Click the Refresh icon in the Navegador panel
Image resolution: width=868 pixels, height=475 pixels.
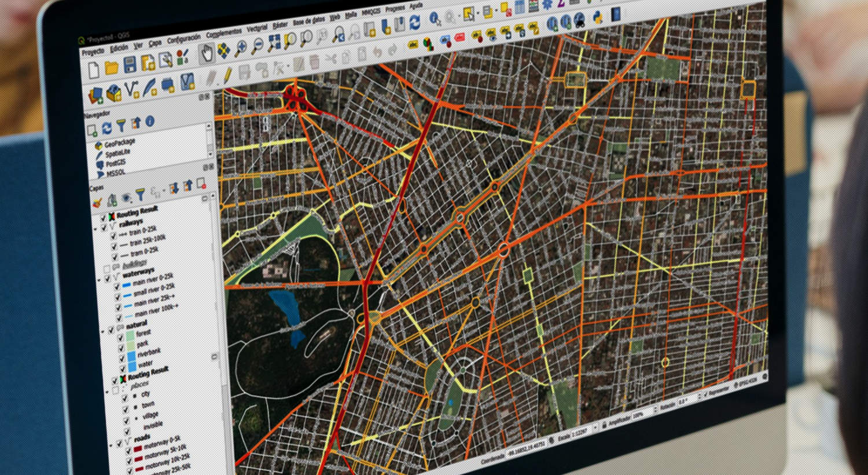pos(107,127)
